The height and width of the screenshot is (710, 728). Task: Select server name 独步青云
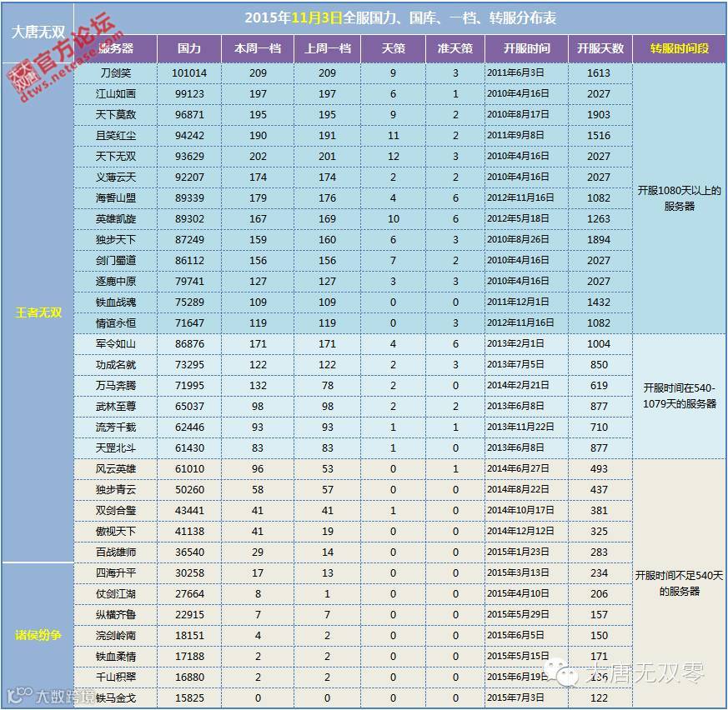(x=116, y=489)
